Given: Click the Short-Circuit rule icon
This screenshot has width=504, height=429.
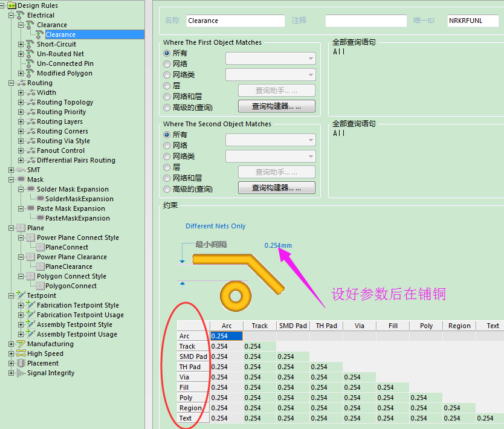Looking at the screenshot, I should (x=31, y=44).
